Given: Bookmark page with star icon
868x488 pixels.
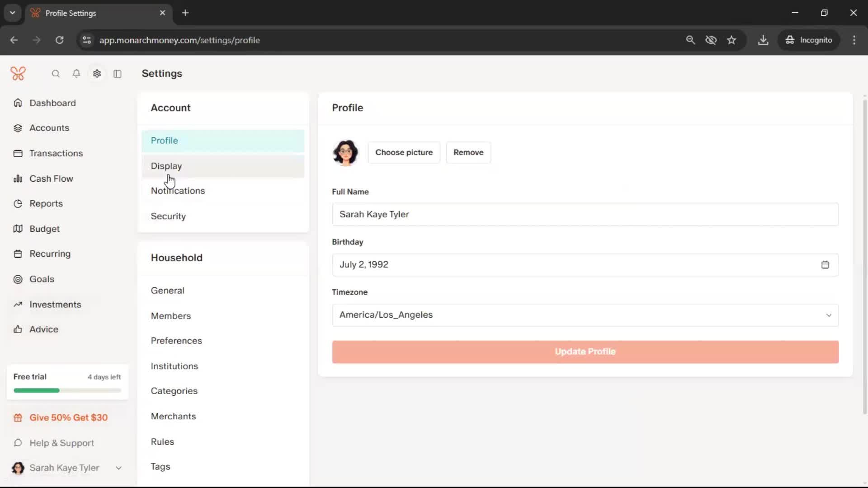Looking at the screenshot, I should click(731, 40).
